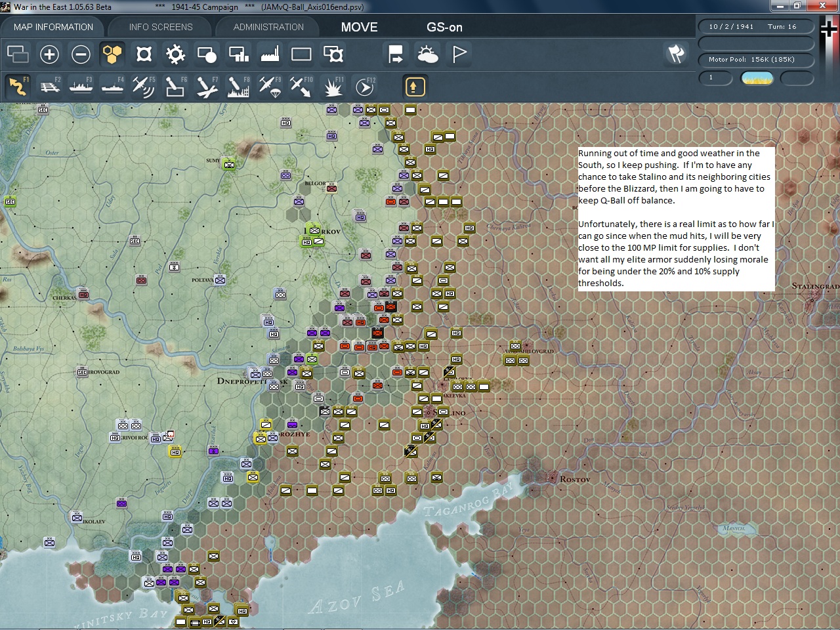Click the Azov Sea label

[x=356, y=597]
